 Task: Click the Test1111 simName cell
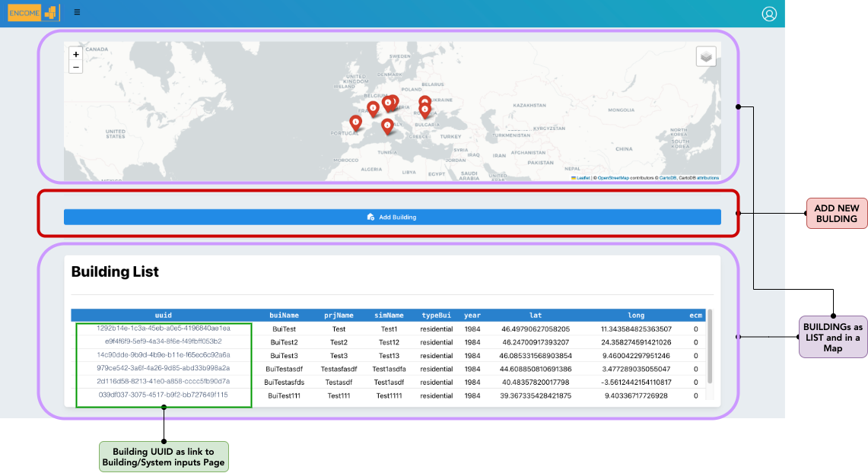pyautogui.click(x=389, y=395)
